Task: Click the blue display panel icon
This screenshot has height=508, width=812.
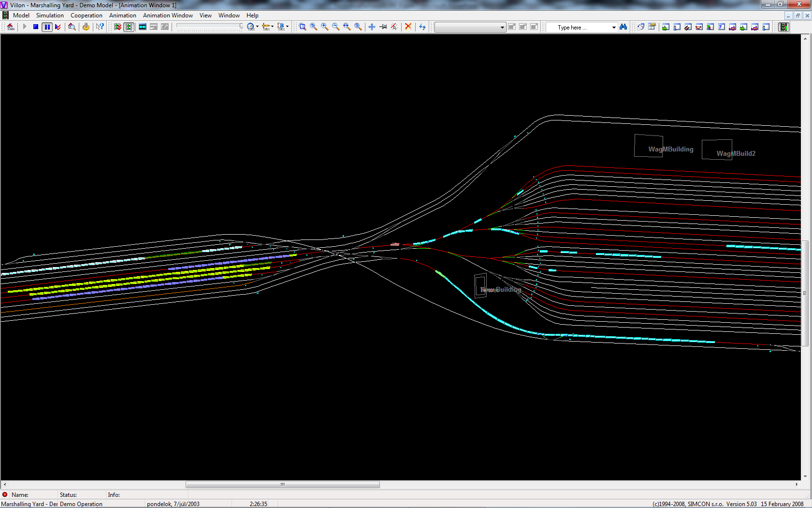Action: pos(143,27)
